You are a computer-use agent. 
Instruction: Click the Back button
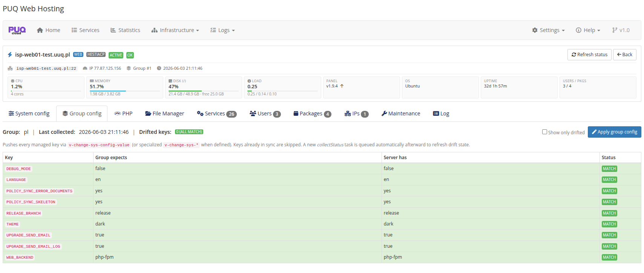click(x=625, y=55)
